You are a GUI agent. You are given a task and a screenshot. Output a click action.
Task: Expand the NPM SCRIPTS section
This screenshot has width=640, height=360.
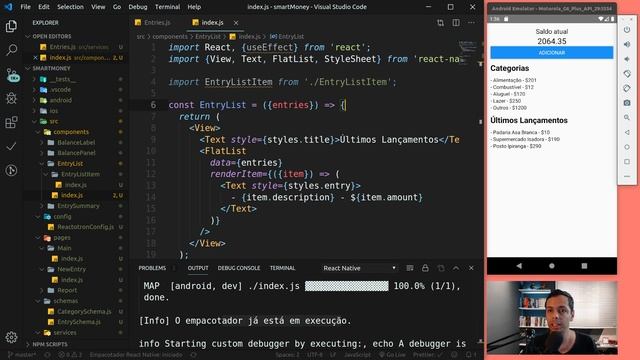(x=50, y=344)
